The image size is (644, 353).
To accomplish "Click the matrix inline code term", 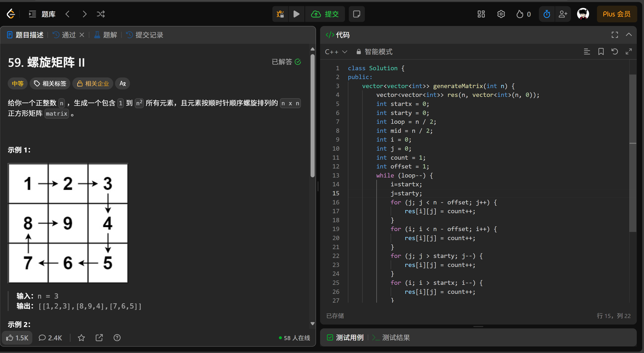I will click(x=57, y=114).
